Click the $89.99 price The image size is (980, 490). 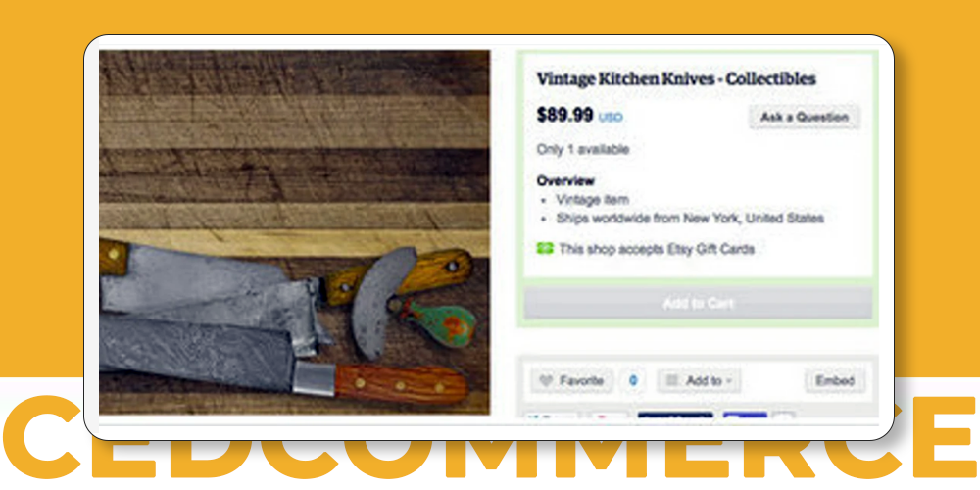565,115
